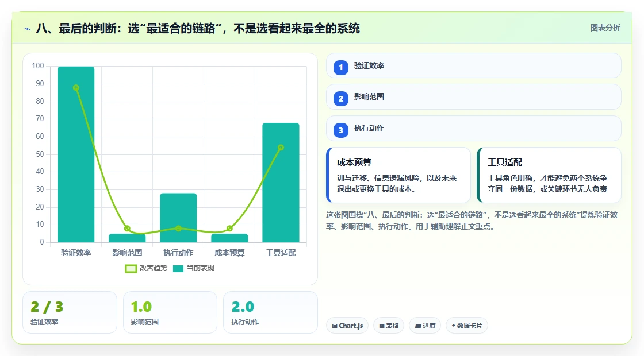Screen dimensions: 644x356
Task: Select the 执行动作 list item
Action: [474, 129]
